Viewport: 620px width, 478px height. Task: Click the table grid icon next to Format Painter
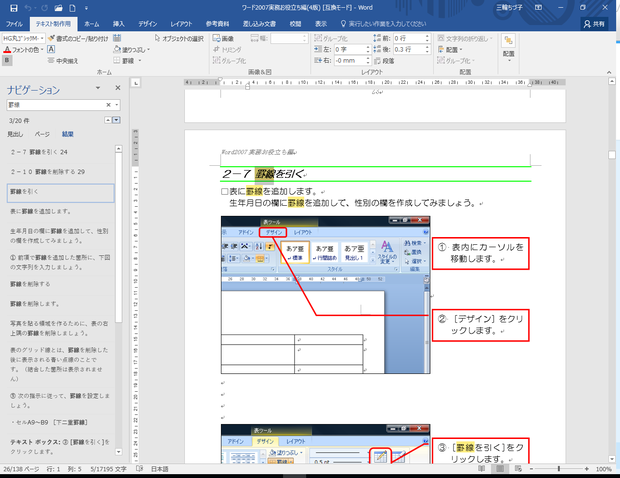pos(117,38)
